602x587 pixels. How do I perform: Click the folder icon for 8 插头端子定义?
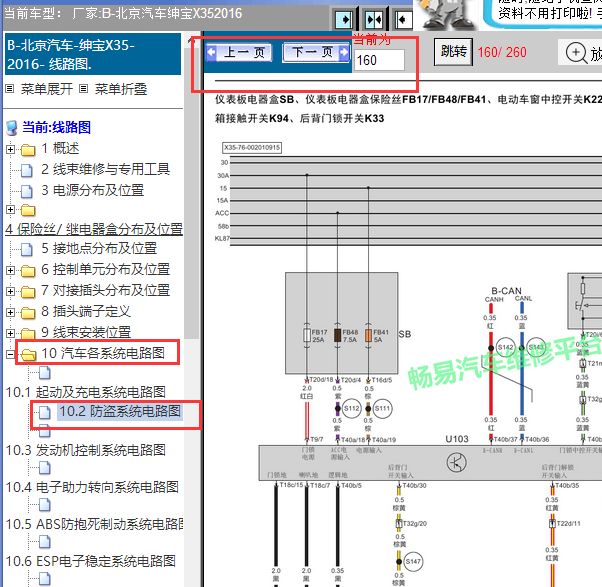pyautogui.click(x=28, y=313)
